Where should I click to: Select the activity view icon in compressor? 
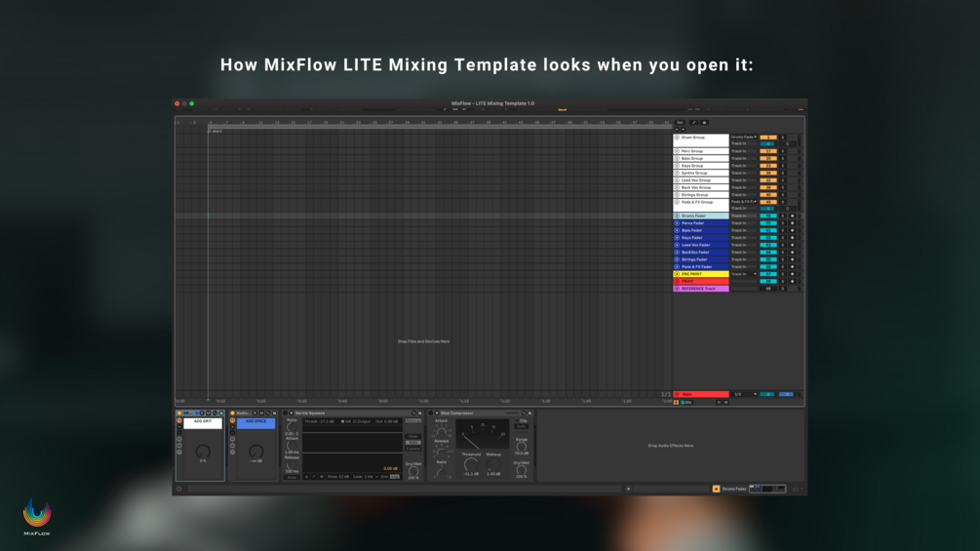click(321, 477)
